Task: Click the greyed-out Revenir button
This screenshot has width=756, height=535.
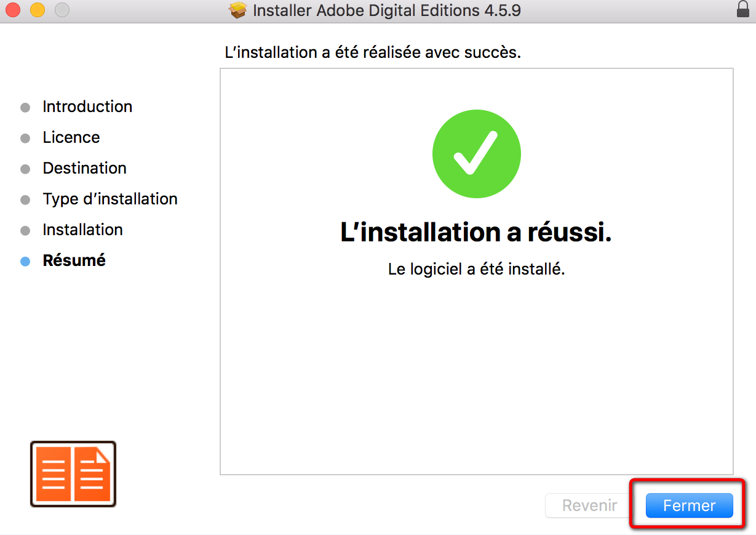Action: 589,505
